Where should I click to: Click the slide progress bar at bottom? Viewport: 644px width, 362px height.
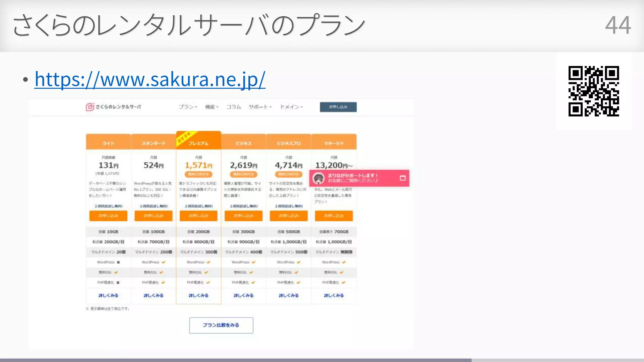click(x=322, y=360)
